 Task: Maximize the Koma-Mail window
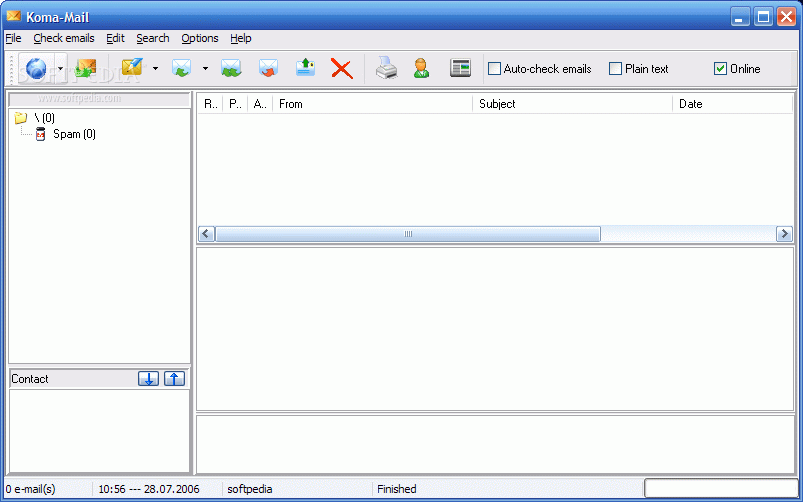(763, 17)
